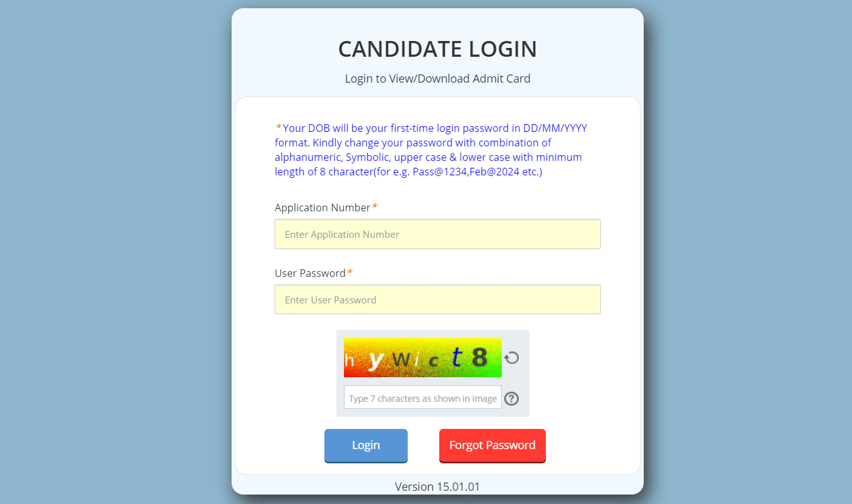
Task: Click the orange asterisk before the DOB note
Action: pyautogui.click(x=279, y=127)
